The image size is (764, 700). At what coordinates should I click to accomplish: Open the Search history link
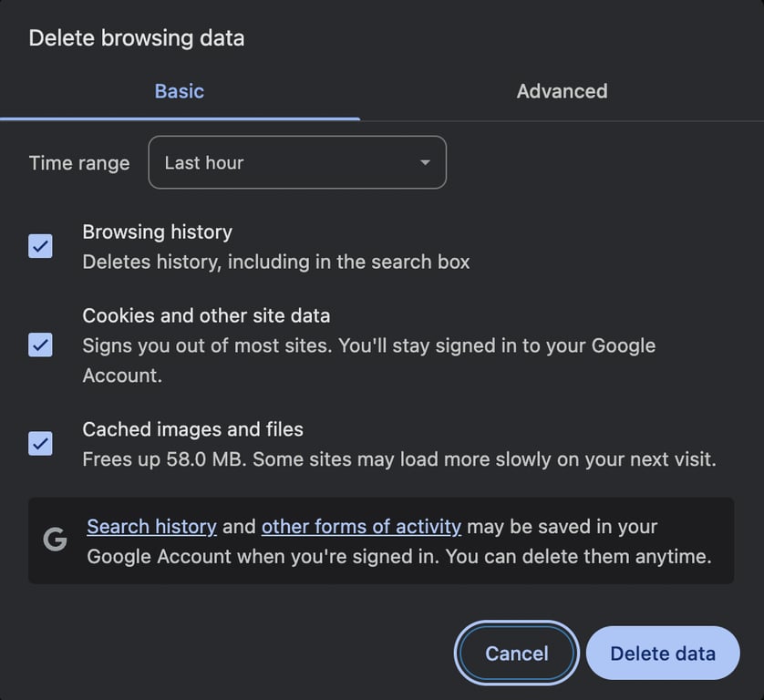[x=151, y=526]
